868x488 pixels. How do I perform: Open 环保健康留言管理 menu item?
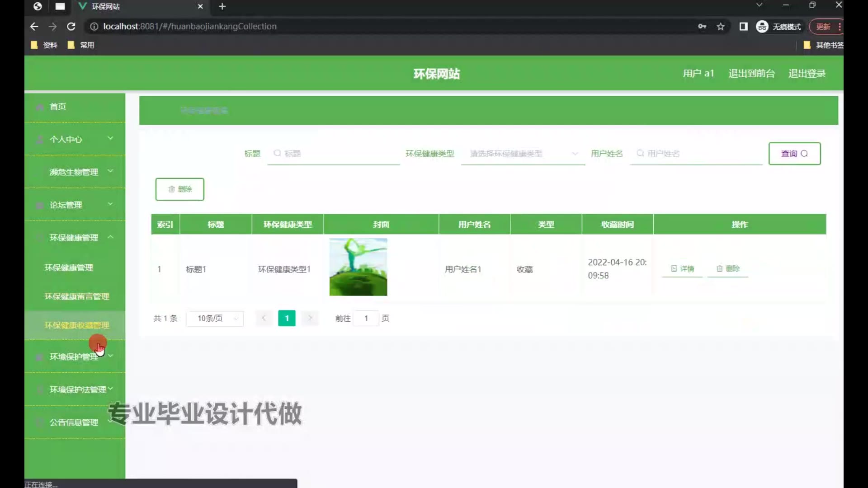click(76, 296)
